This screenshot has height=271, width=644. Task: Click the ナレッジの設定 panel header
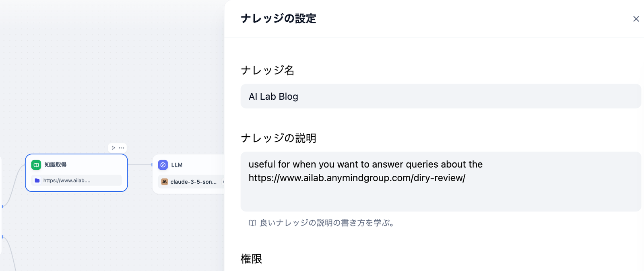pos(279,18)
